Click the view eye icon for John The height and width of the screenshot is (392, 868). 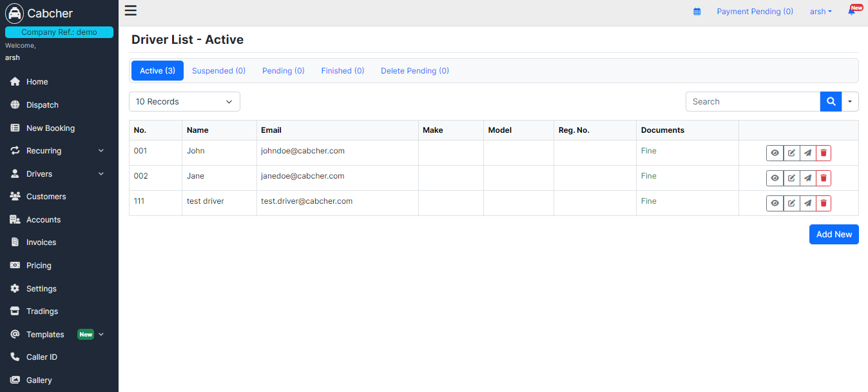(x=775, y=153)
